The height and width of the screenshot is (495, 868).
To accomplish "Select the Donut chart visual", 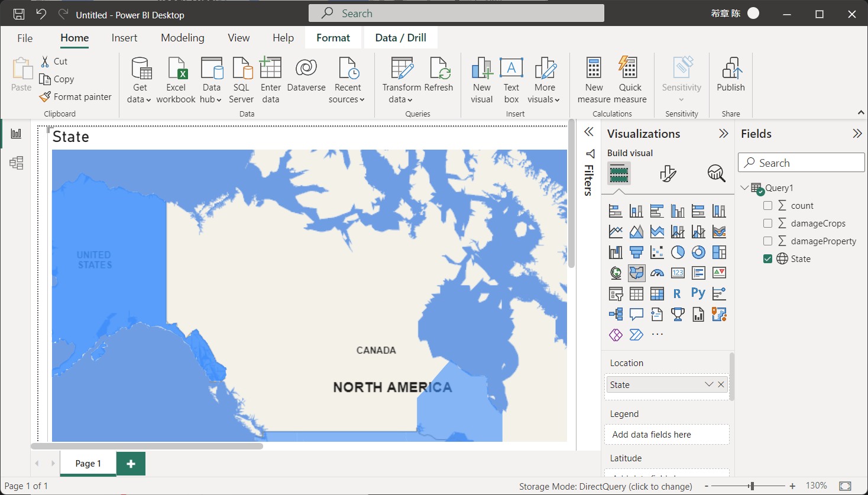I will tap(698, 253).
